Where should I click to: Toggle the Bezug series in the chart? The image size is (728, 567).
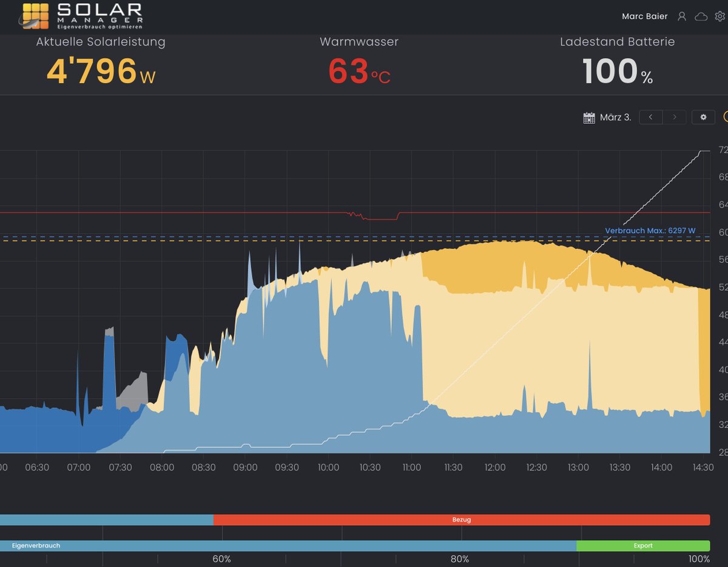pos(462,520)
